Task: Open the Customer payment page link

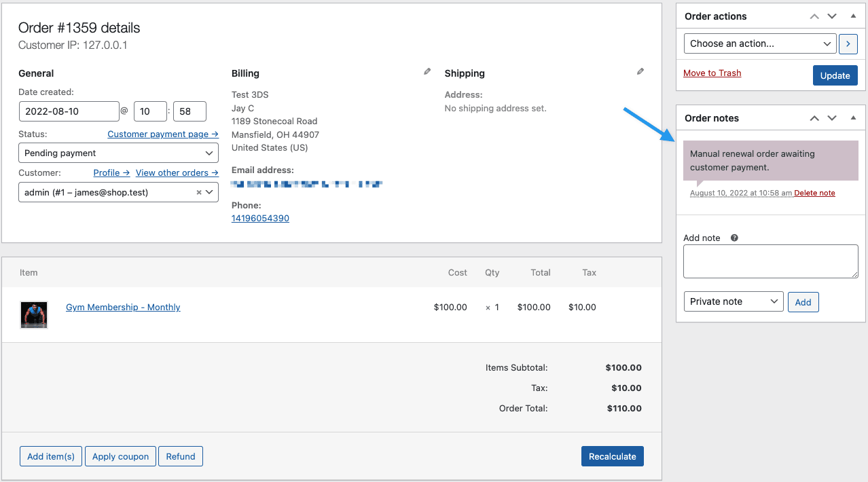Action: (162, 134)
